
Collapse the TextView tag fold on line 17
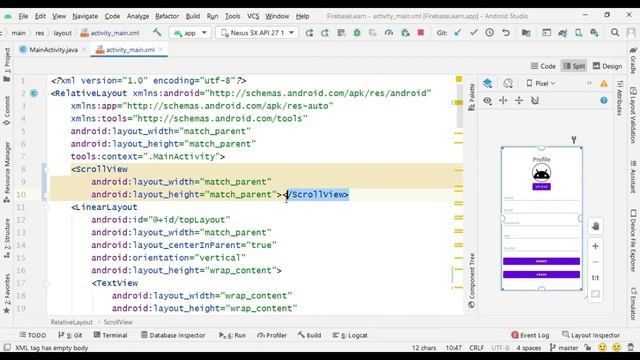point(46,283)
